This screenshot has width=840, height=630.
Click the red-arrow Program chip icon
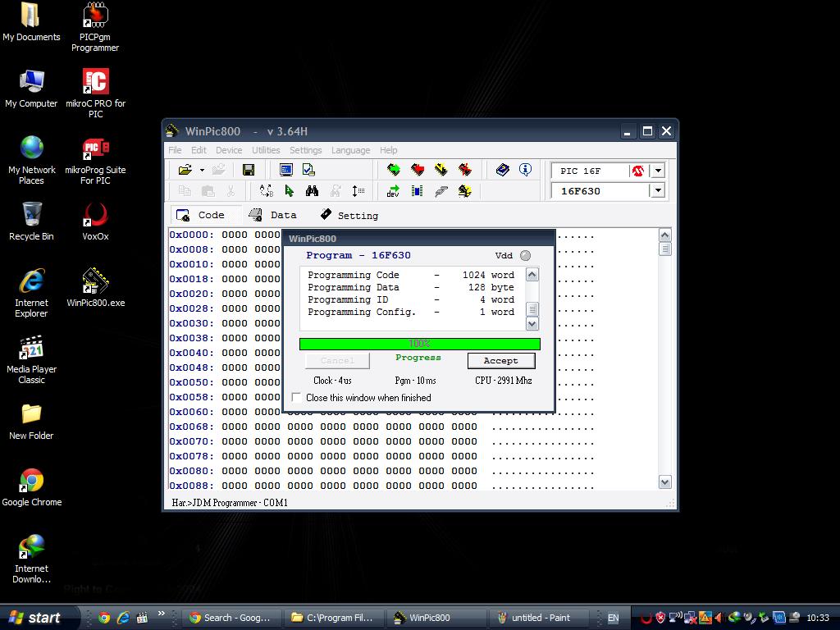tap(418, 170)
